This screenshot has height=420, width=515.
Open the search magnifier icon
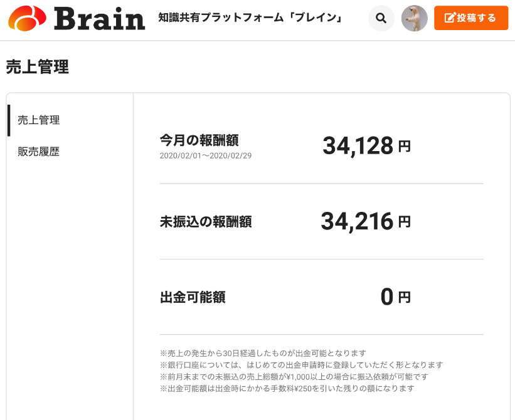381,18
